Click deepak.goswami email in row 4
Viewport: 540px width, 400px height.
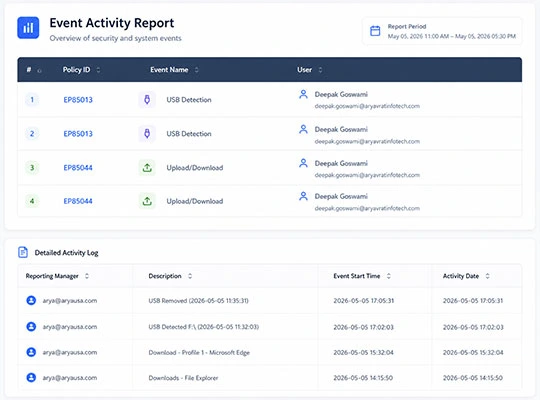tap(367, 208)
